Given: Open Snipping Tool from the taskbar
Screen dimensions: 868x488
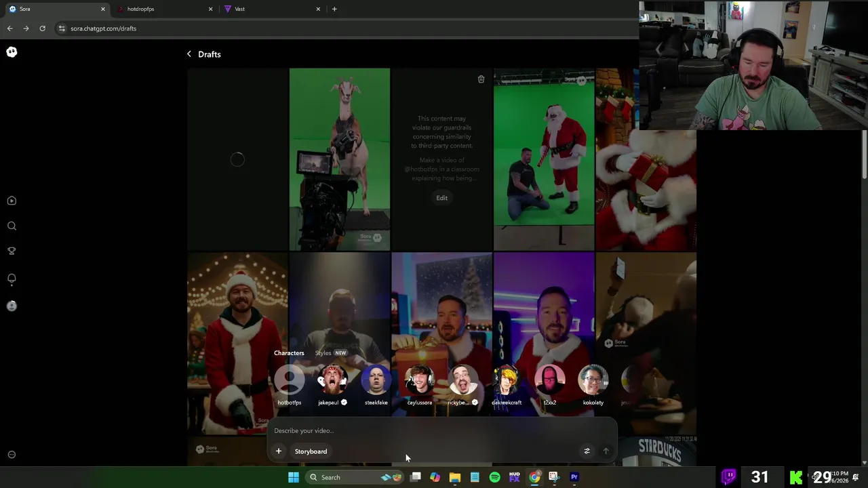Looking at the screenshot, I should click(554, 477).
